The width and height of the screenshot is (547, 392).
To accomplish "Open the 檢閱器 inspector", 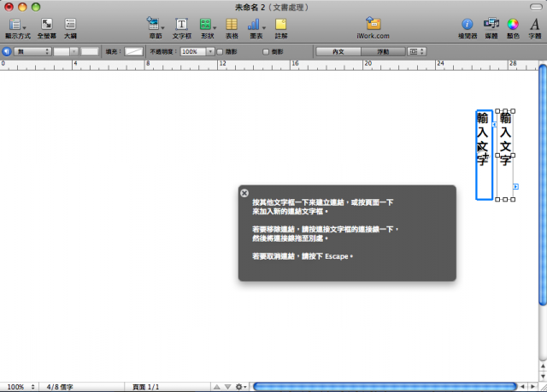I will tap(468, 24).
